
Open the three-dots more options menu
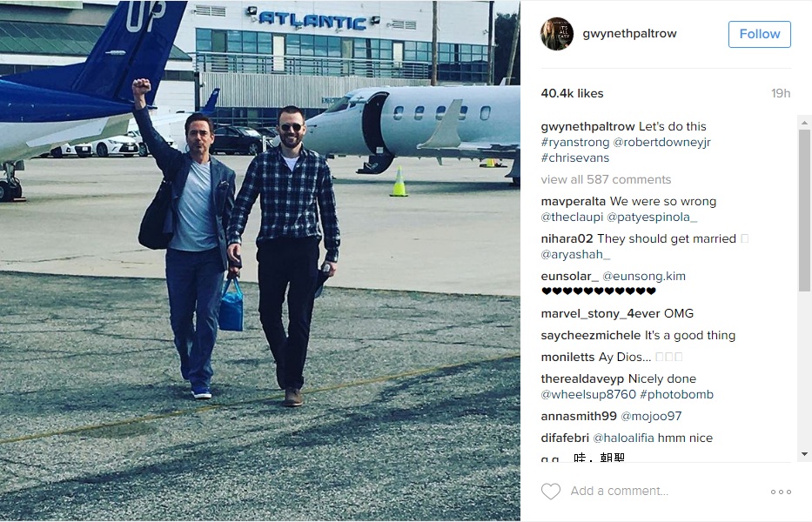pyautogui.click(x=781, y=492)
